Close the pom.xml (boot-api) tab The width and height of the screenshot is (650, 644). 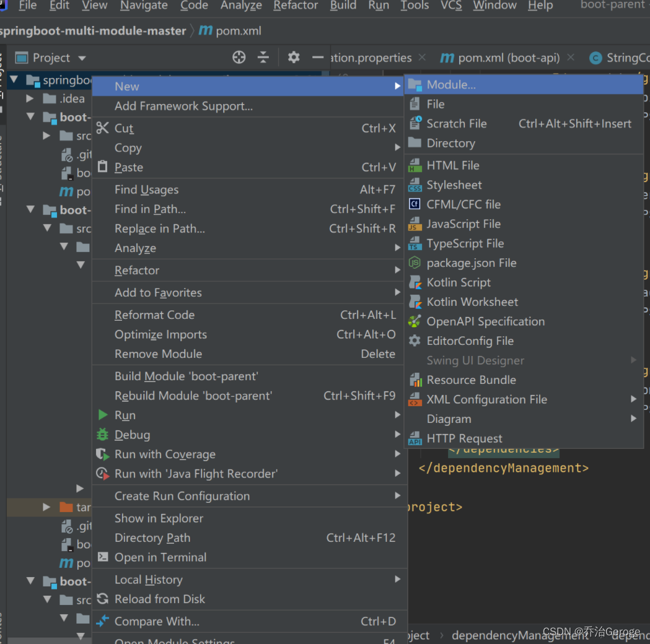tap(571, 58)
